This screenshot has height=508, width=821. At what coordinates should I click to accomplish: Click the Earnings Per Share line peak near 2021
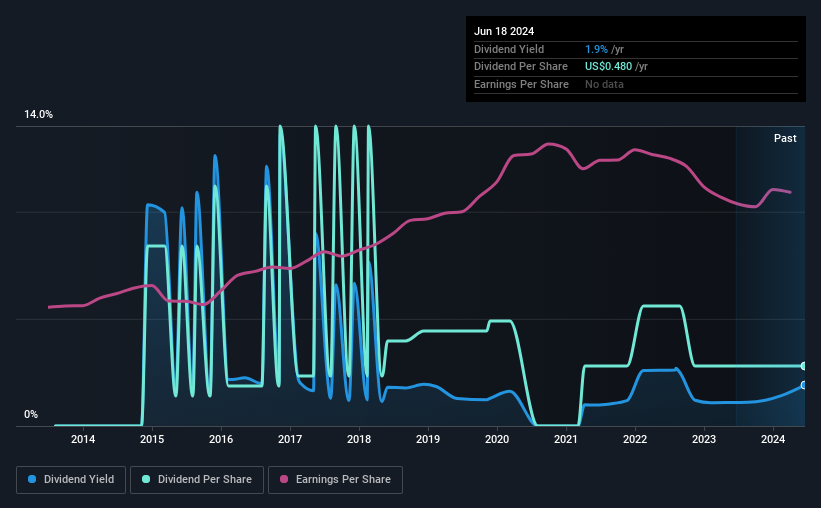point(549,143)
